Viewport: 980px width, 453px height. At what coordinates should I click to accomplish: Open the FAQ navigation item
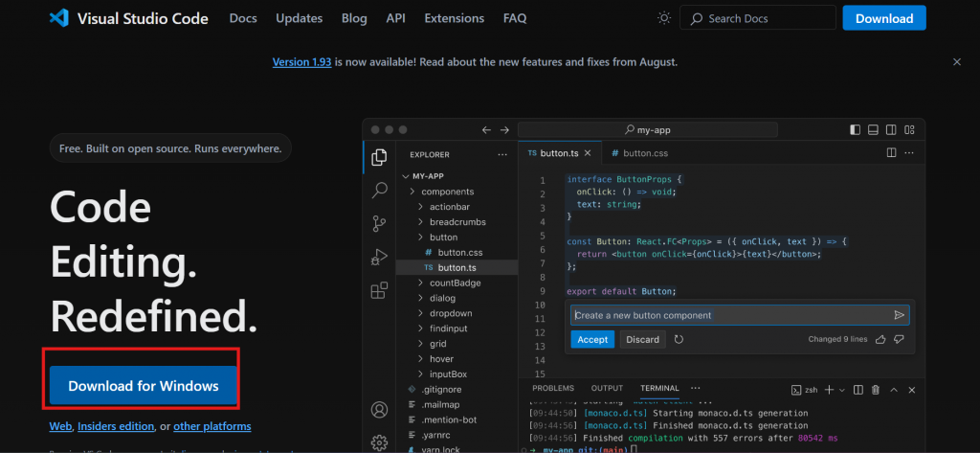click(x=515, y=18)
